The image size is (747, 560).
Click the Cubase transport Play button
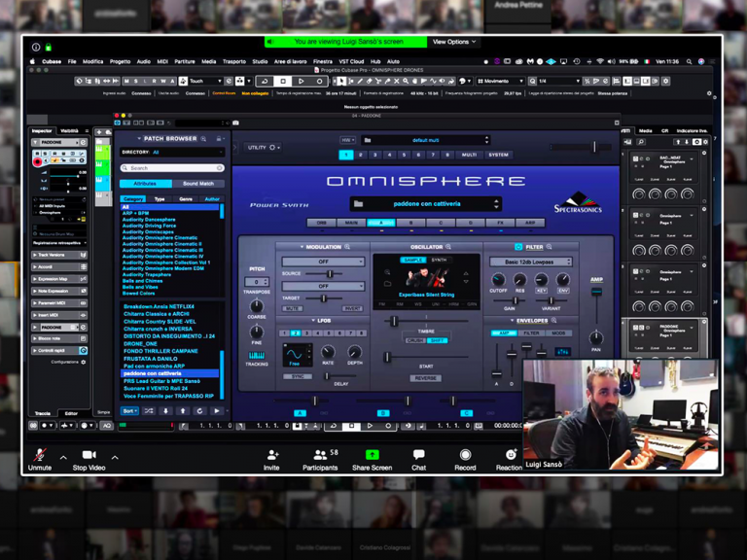tap(370, 426)
